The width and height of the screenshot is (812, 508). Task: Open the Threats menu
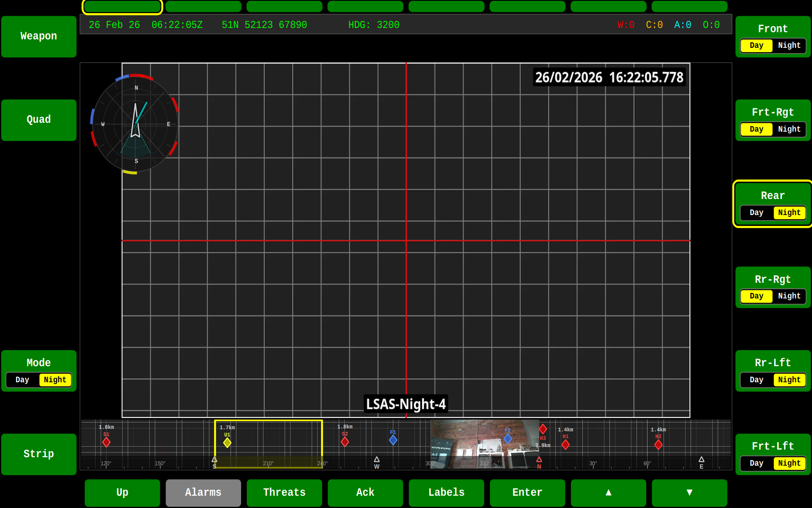click(x=284, y=492)
